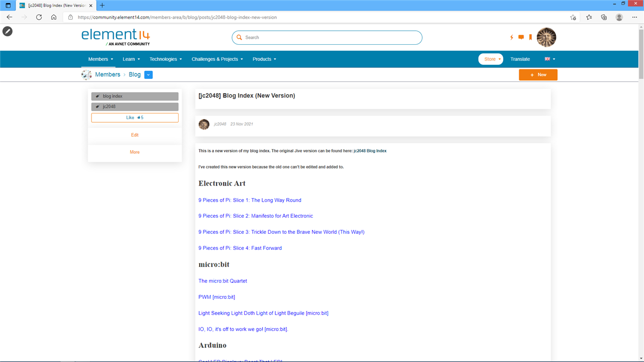The width and height of the screenshot is (644, 362).
Task: Click the browser address bar URL
Action: tap(178, 17)
